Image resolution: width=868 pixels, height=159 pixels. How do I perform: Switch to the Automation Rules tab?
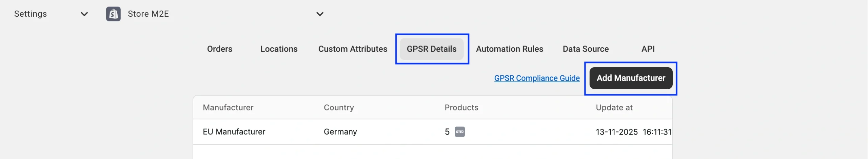(x=509, y=49)
